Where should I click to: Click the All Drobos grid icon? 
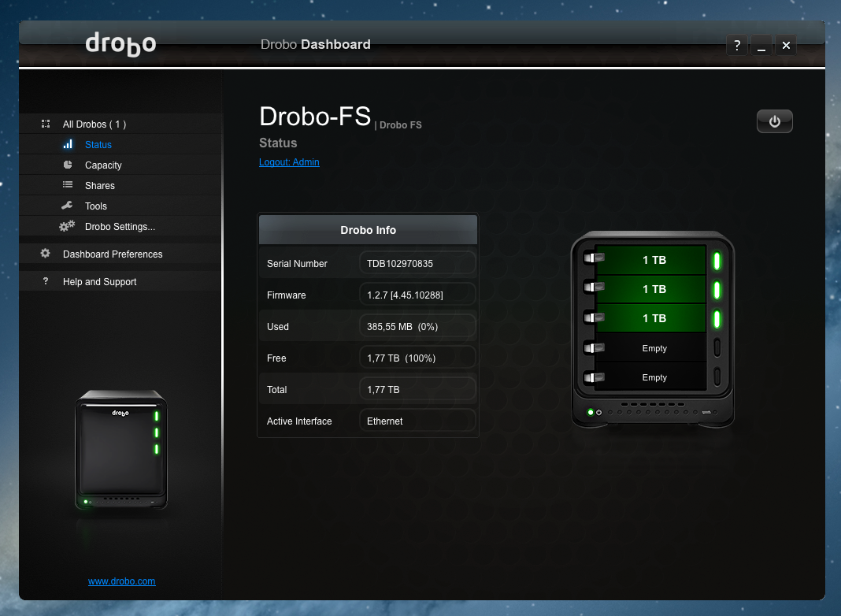[46, 124]
